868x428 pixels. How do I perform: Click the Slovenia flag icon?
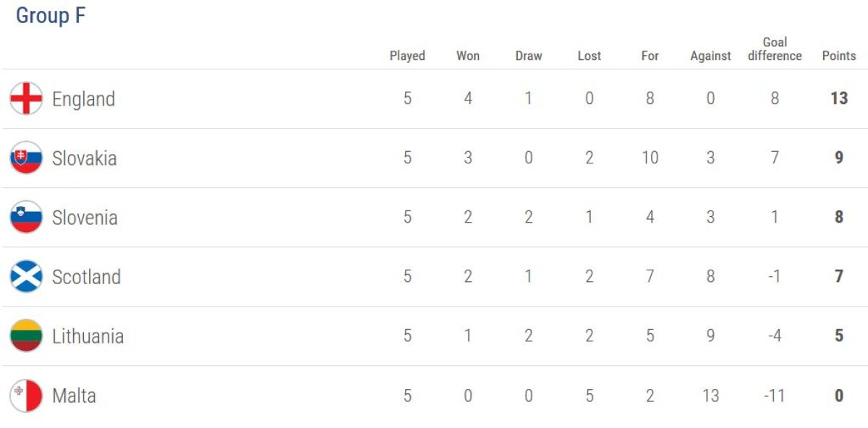pos(26,217)
